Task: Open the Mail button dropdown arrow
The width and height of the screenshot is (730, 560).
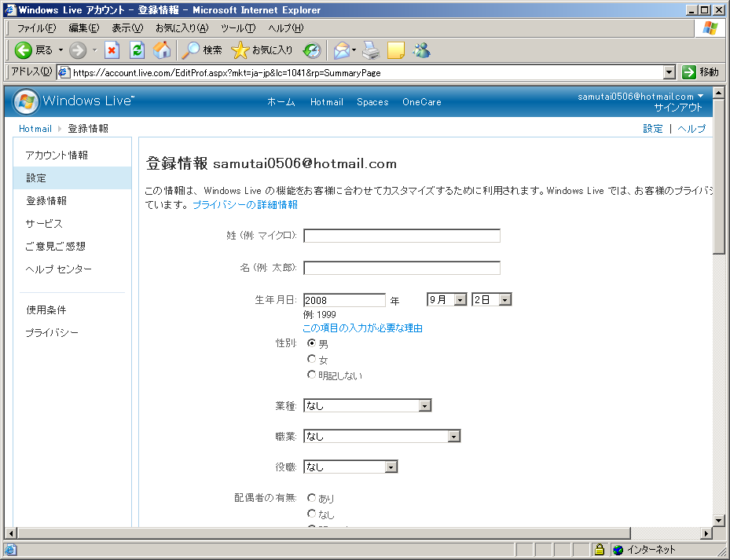Action: point(354,50)
